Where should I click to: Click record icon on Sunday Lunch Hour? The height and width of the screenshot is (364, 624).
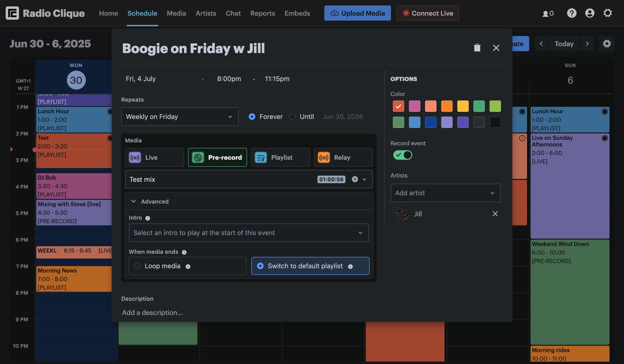coord(605,112)
